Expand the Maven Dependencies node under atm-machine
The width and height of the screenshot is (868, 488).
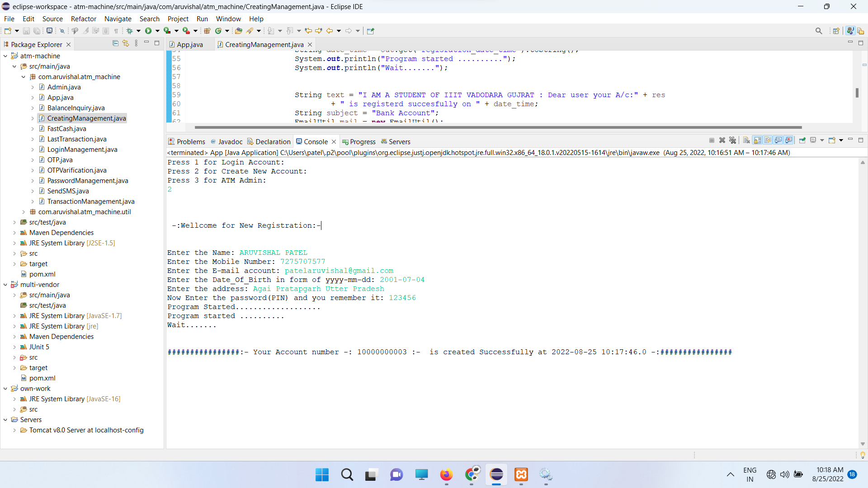(14, 232)
